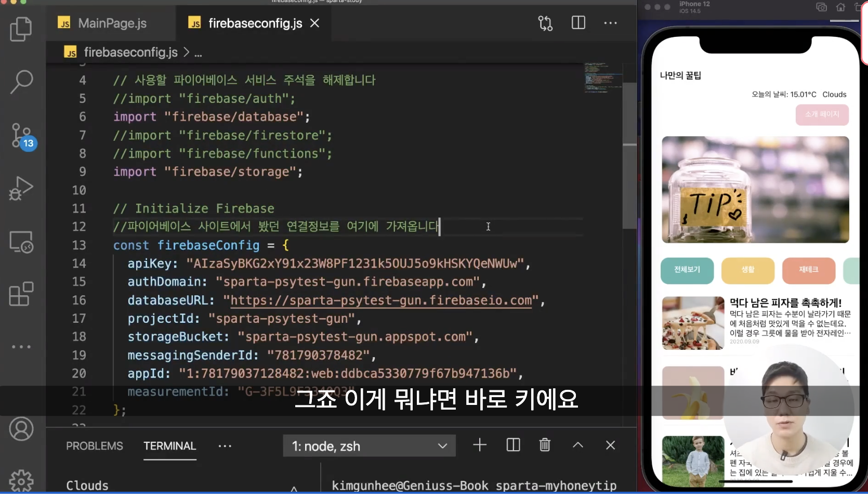
Task: Show additional activity bar views ellipsis
Action: click(x=21, y=347)
